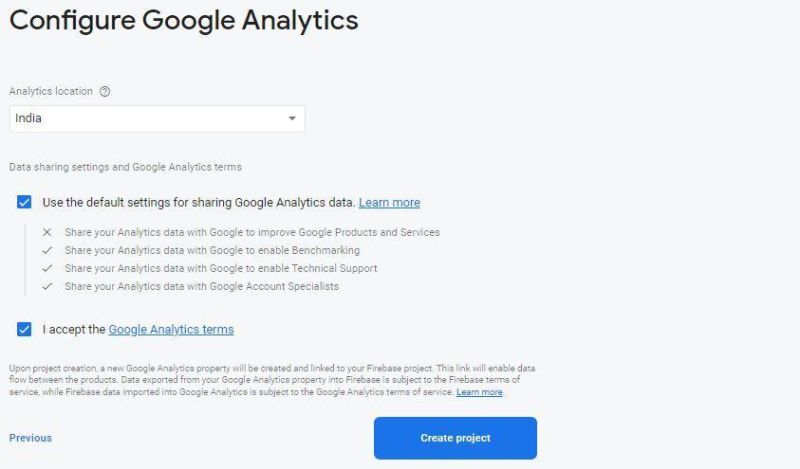Viewport: 800px width, 469px height.
Task: Click the help icon beside Analytics location
Action: [x=105, y=92]
